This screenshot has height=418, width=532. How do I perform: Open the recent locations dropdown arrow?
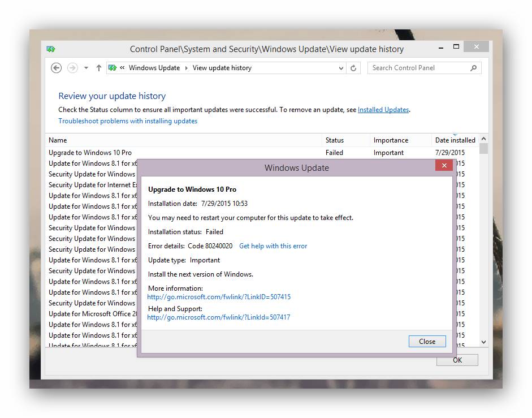(x=86, y=68)
